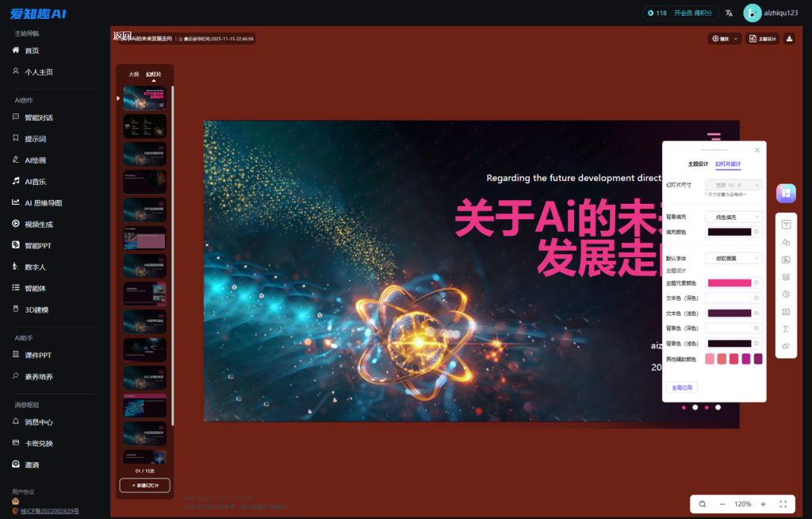Open 智能体 agents section

(x=35, y=288)
